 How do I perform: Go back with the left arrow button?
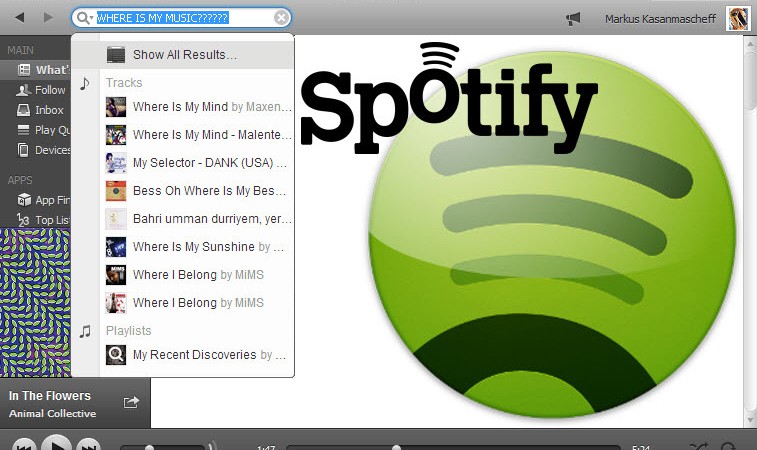tap(19, 17)
